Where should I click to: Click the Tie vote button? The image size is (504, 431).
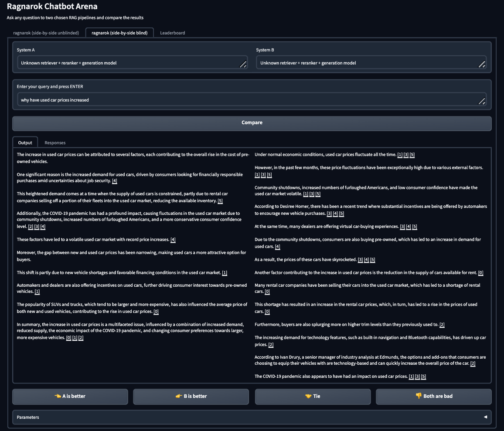pyautogui.click(x=313, y=397)
